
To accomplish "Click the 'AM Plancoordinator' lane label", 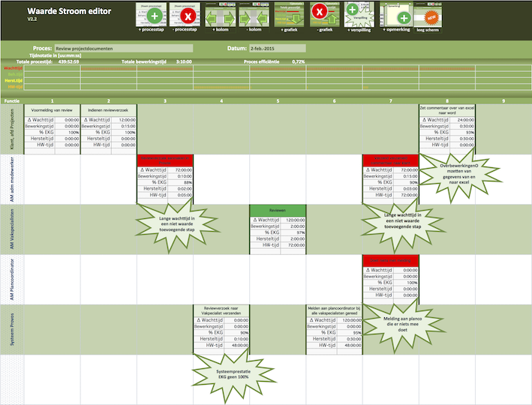I will [12, 280].
